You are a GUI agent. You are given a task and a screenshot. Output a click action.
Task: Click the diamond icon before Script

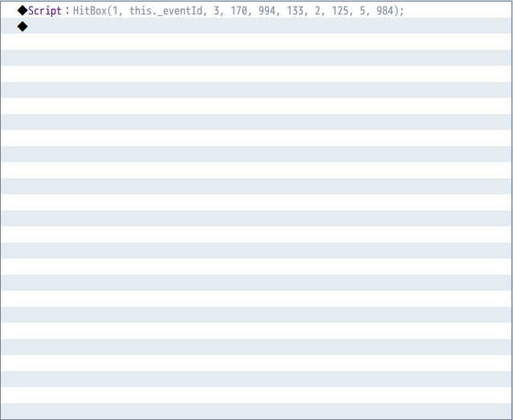tap(22, 10)
